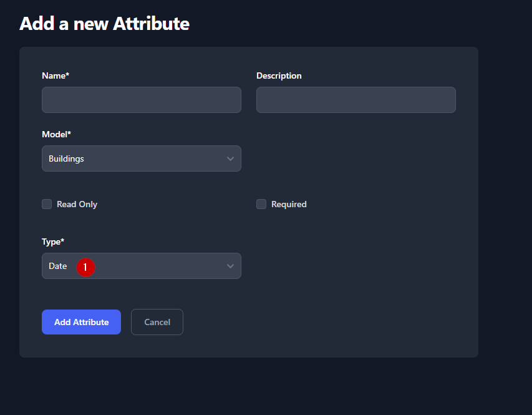Enable the Read Only checkbox
This screenshot has height=415, width=532.
(x=47, y=204)
